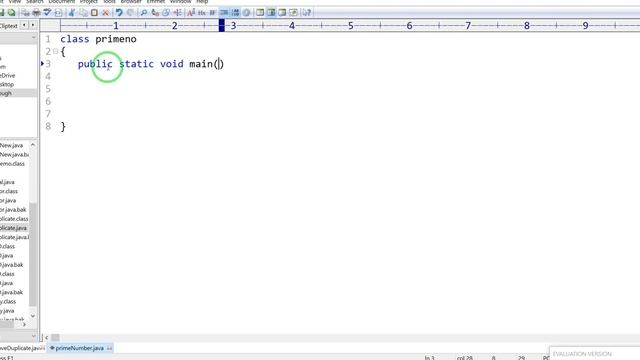This screenshot has height=360, width=640.
Task: Click the keyword 'void' on line 3
Action: (171, 64)
